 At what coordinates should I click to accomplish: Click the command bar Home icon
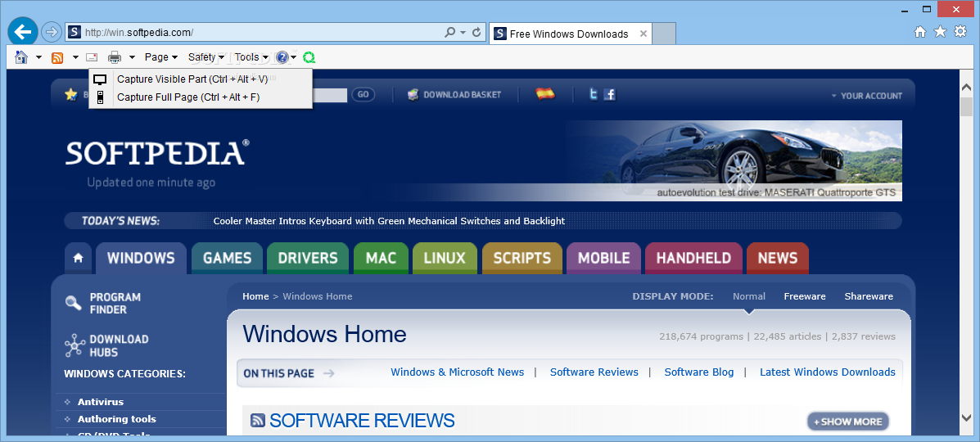pos(22,57)
